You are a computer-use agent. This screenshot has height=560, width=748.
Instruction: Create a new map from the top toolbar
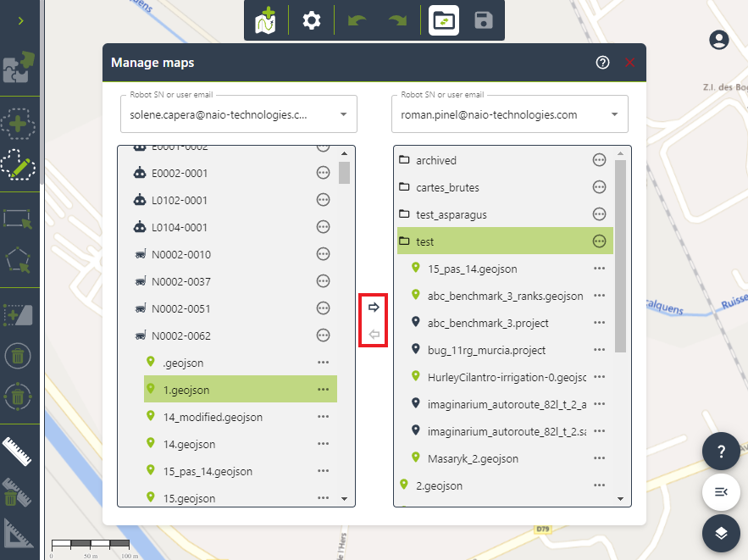[x=266, y=20]
